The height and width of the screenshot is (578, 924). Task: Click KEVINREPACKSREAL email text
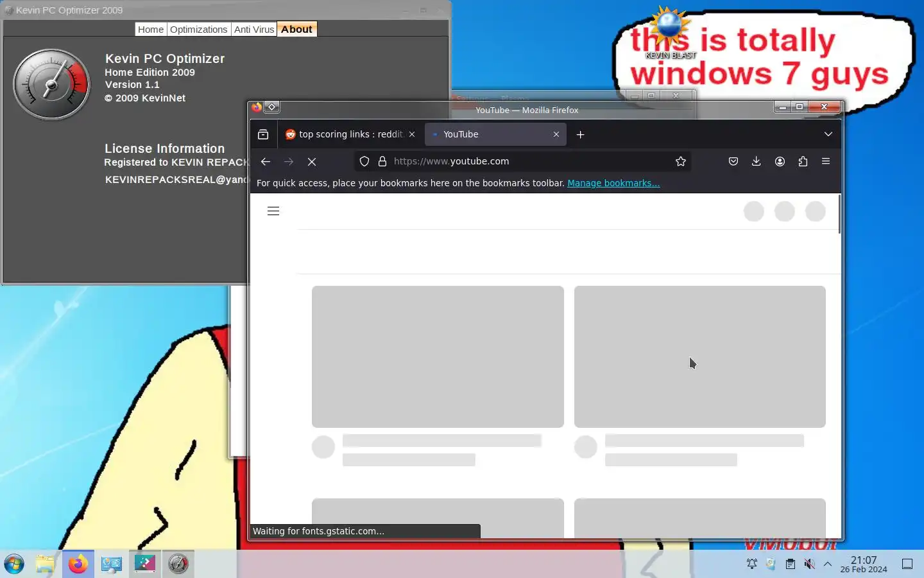point(176,180)
